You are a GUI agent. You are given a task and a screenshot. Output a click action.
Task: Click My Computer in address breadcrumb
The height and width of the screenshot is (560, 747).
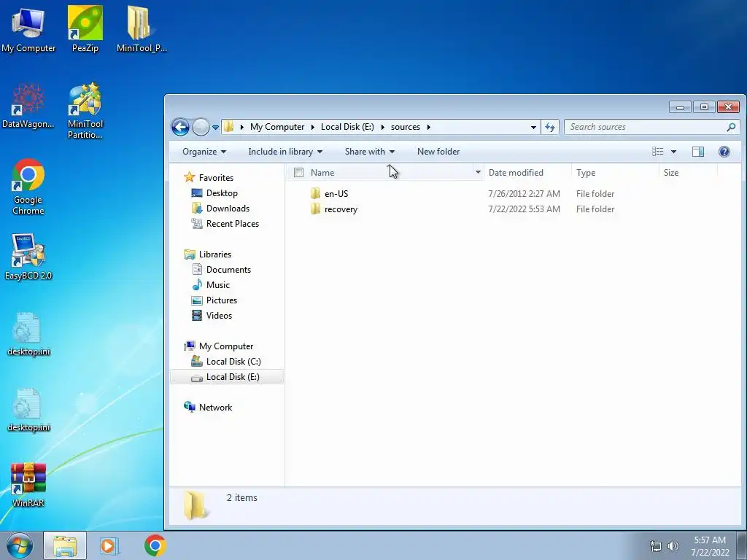click(277, 127)
